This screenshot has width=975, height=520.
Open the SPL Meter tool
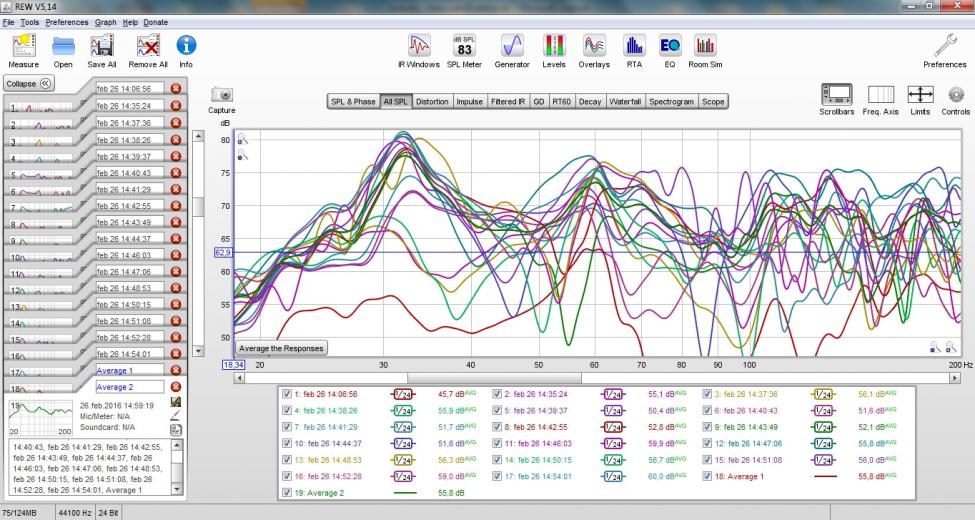pyautogui.click(x=464, y=46)
